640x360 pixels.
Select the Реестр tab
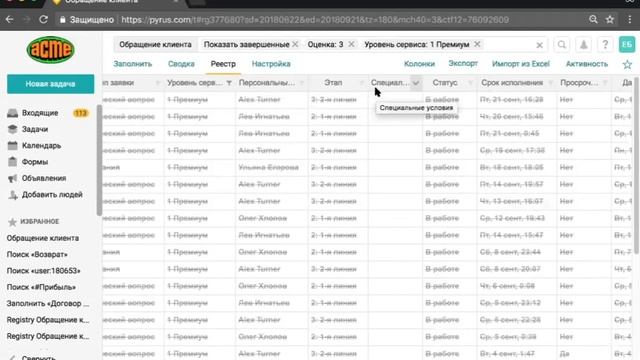[x=223, y=64]
